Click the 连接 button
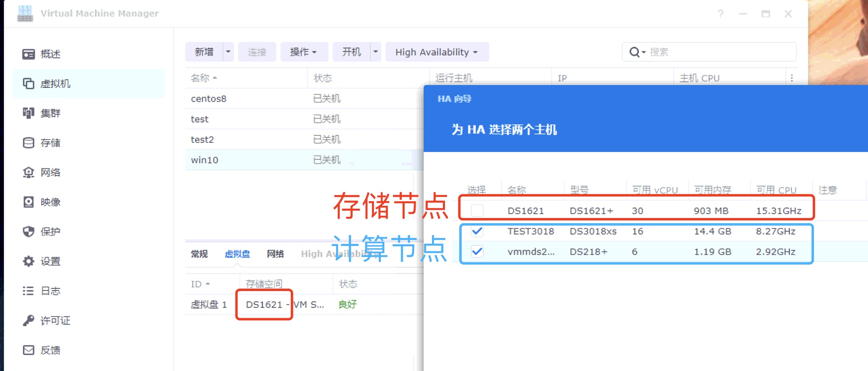Image resolution: width=868 pixels, height=371 pixels. [x=257, y=52]
